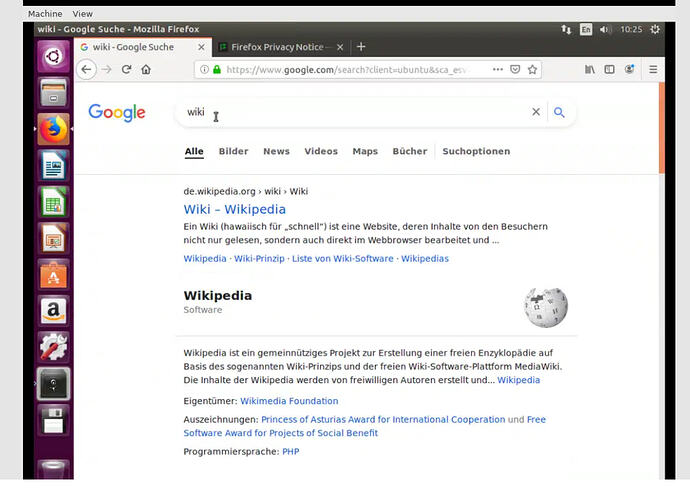The height and width of the screenshot is (490, 690).
Task: Click the Wikipedia globe thumbnail
Action: tap(546, 307)
